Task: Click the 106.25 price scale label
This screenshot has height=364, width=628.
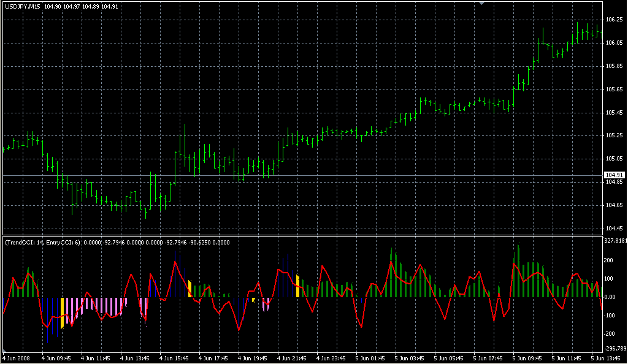Action: [x=614, y=20]
